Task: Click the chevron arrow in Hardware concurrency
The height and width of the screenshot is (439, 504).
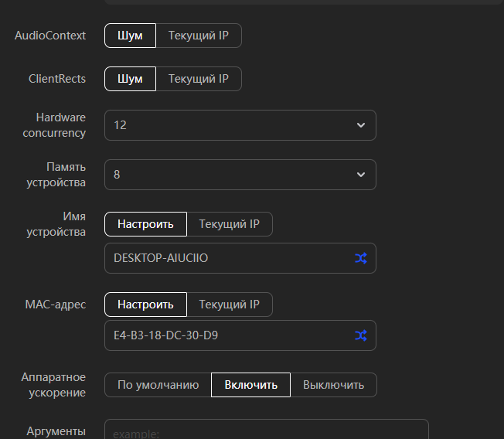Action: (361, 125)
